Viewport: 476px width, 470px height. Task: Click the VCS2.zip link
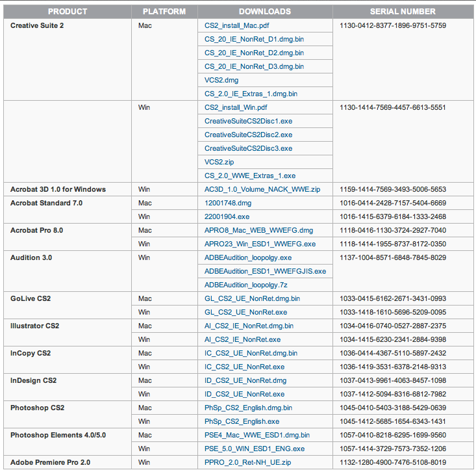pos(219,163)
